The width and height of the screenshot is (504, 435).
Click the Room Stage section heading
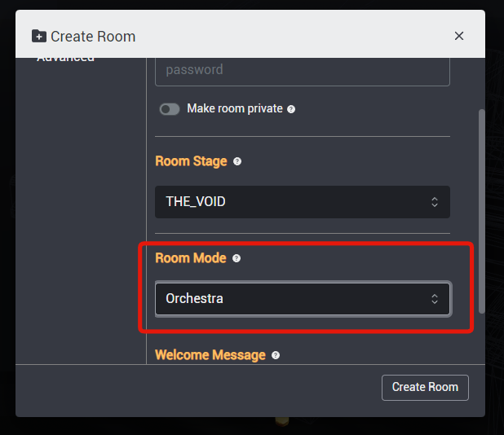191,161
